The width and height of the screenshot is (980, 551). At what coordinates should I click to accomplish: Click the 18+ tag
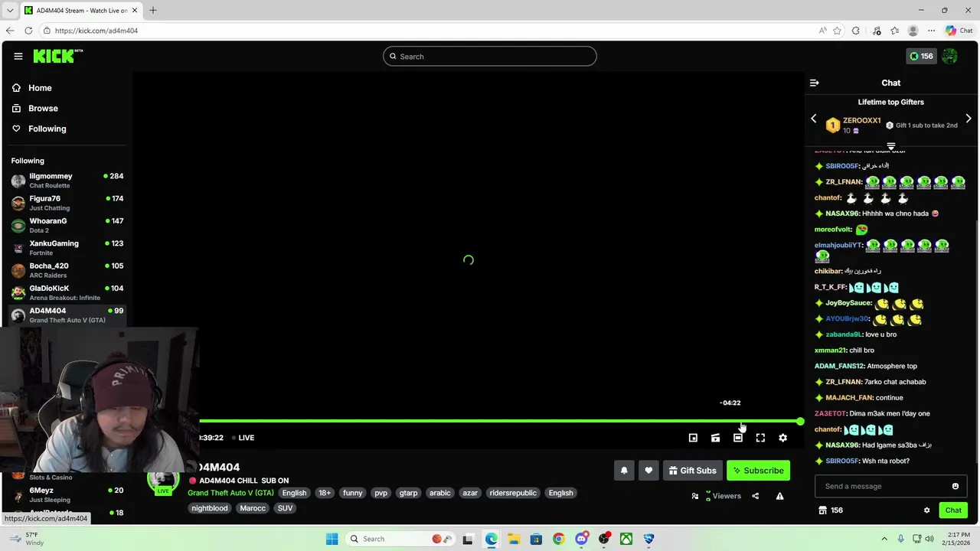click(325, 493)
